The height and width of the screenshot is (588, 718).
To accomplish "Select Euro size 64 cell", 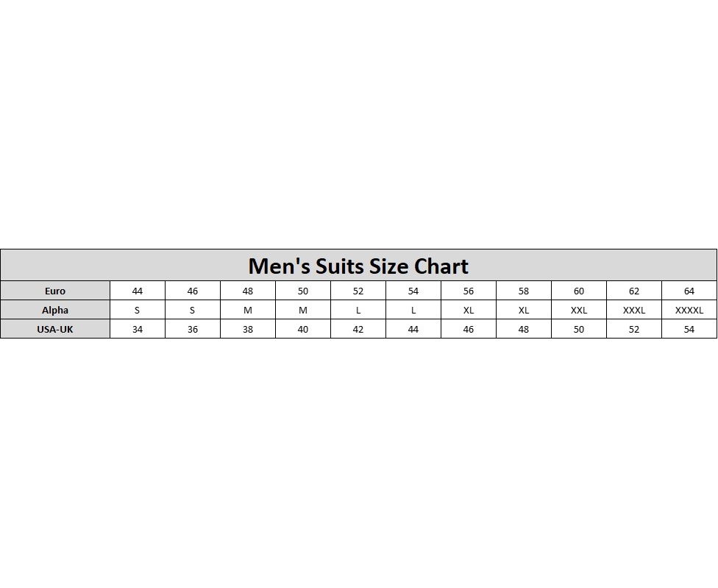I will [689, 291].
